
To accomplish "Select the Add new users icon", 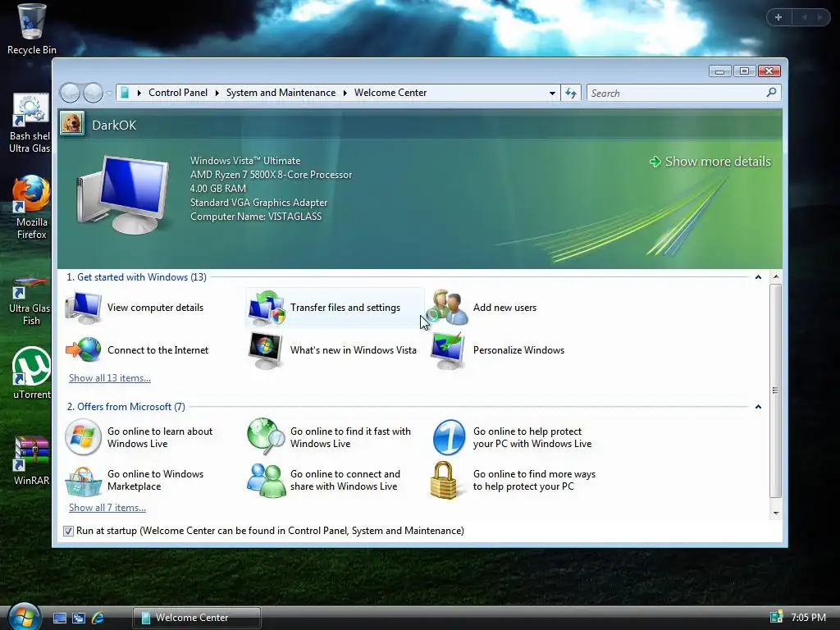I will pos(449,308).
